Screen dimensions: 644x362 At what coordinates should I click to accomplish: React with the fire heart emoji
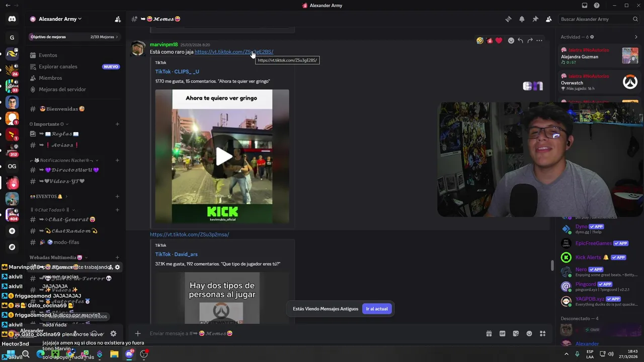click(x=489, y=40)
